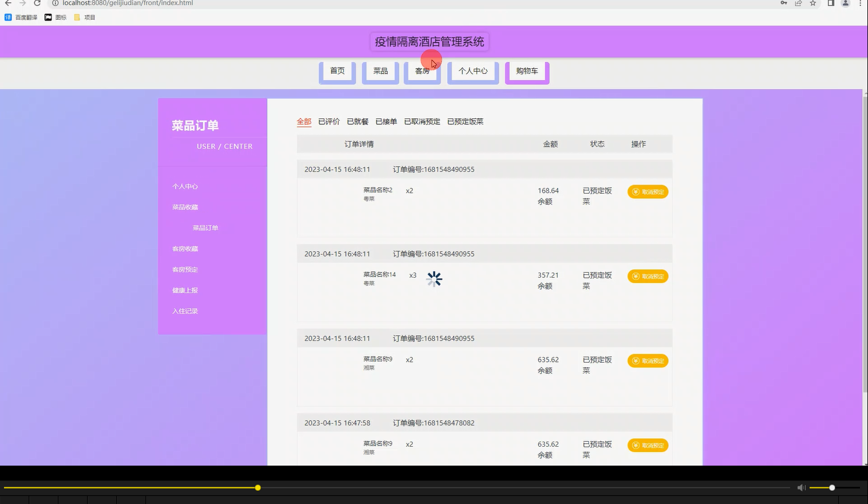Screen dimensions: 868x504
Task: Open the 图标 bookmark
Action: pyautogui.click(x=56, y=17)
